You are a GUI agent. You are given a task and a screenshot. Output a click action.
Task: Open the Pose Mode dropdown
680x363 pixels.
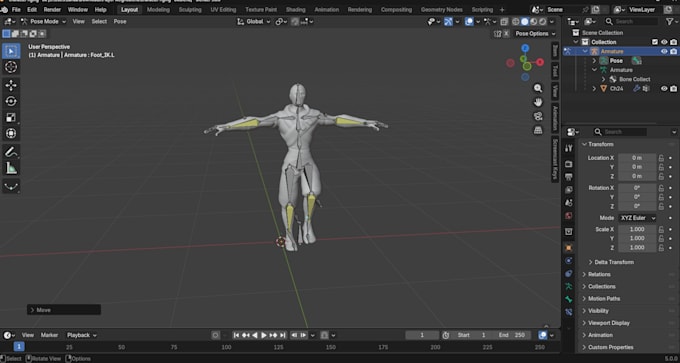(43, 21)
